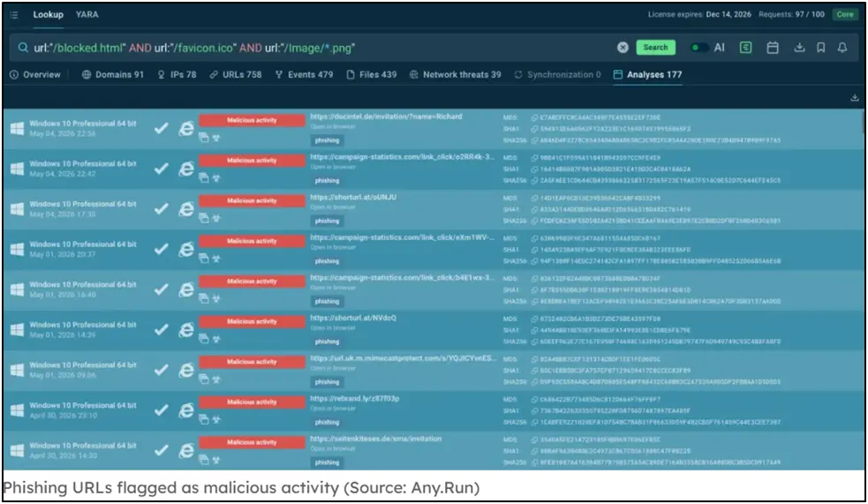Viewport: 868px width, 504px height.
Task: Click the notification bell icon
Action: [x=842, y=48]
